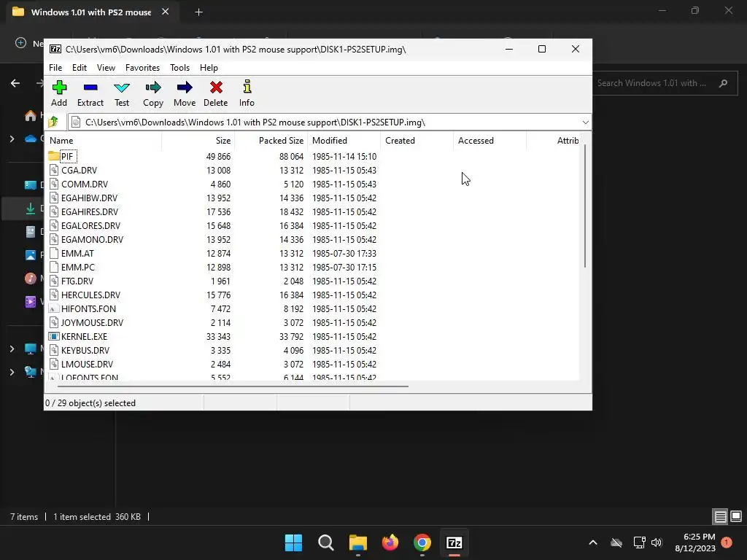Expand OneDrive tree node in Explorer
747x560 pixels.
pos(12,139)
